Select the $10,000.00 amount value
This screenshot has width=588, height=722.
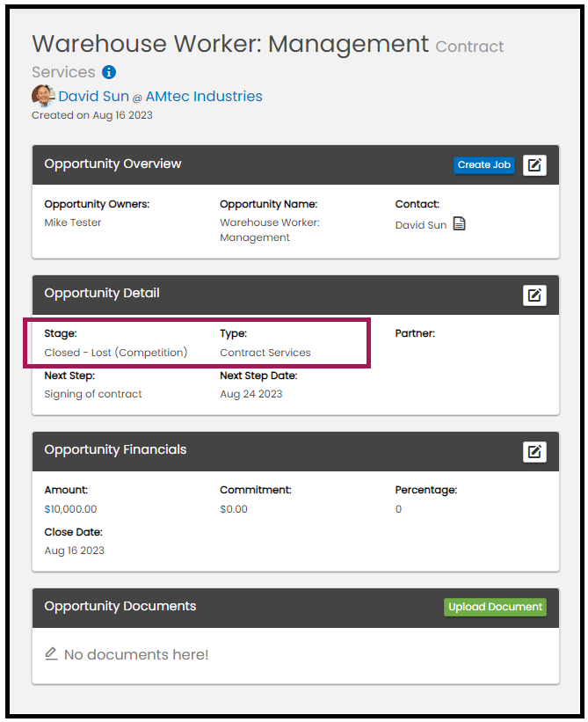pyautogui.click(x=70, y=509)
